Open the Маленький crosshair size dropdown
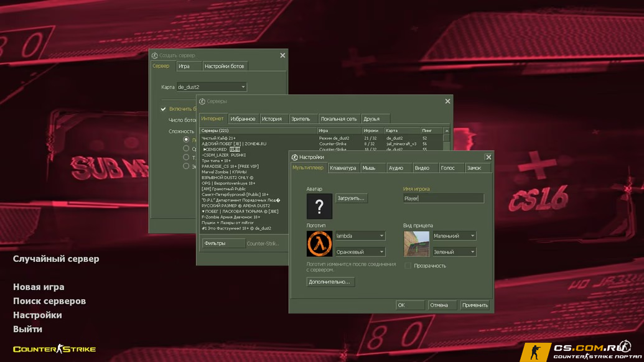The height and width of the screenshot is (362, 644). pyautogui.click(x=454, y=236)
